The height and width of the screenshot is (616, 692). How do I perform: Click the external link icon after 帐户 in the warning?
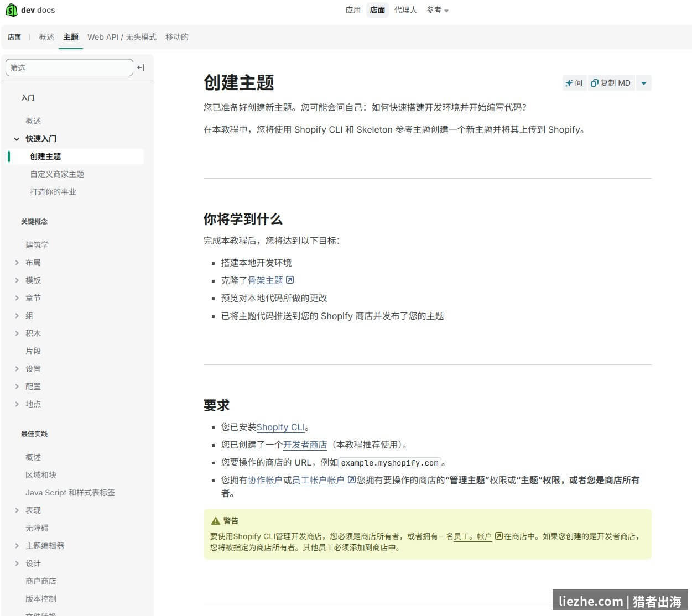pyautogui.click(x=498, y=536)
